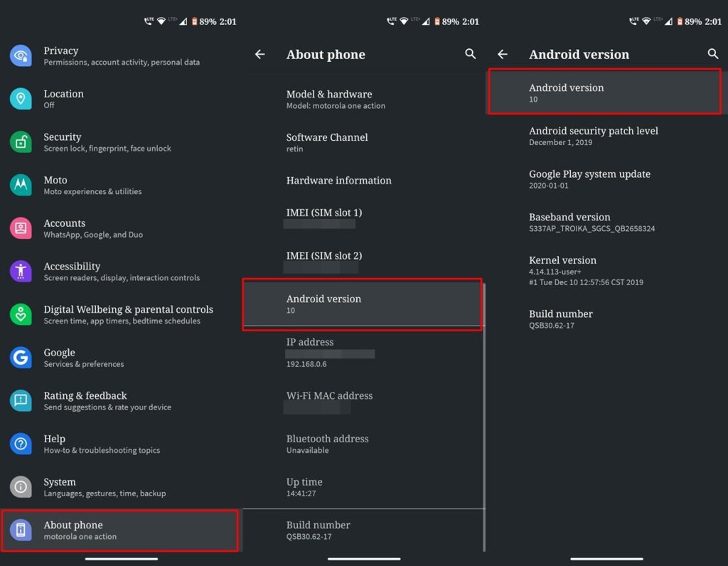Search within About phone screen
728x566 pixels.
point(470,54)
